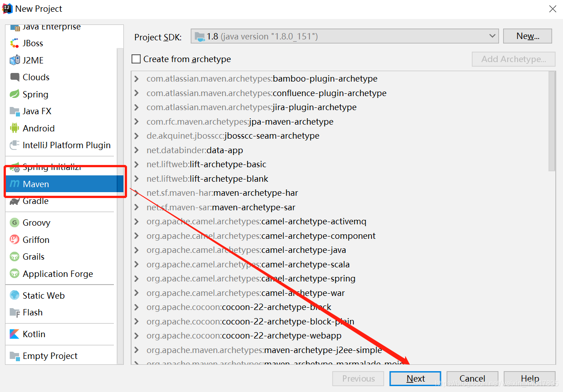This screenshot has height=392, width=563.
Task: Click the Griffon icon
Action: pyautogui.click(x=15, y=240)
